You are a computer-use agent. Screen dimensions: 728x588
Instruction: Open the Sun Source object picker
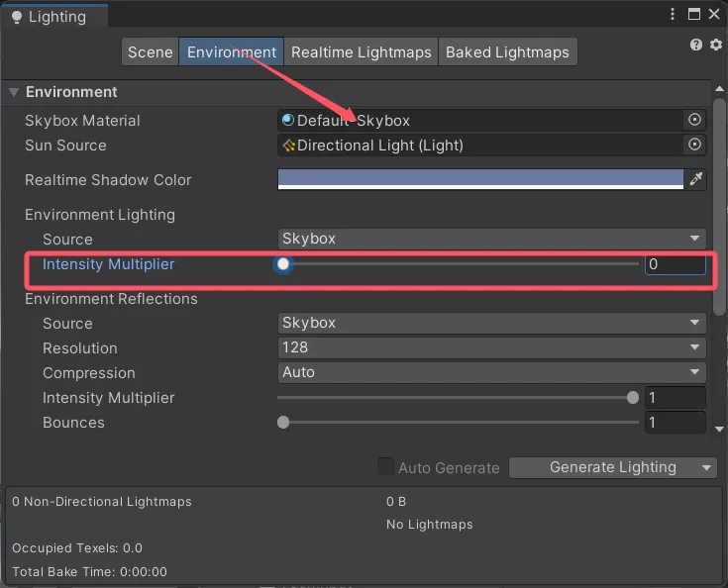[695, 145]
